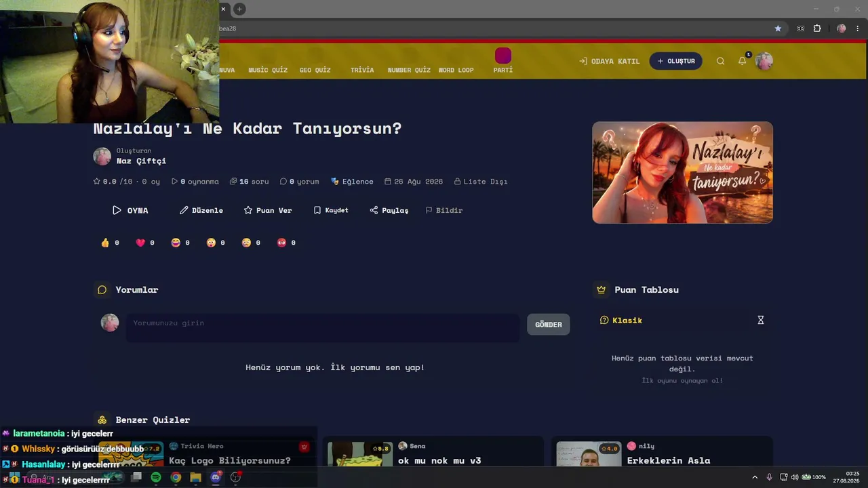The image size is (868, 488).
Task: Open Spotify from the taskbar
Action: point(156,477)
